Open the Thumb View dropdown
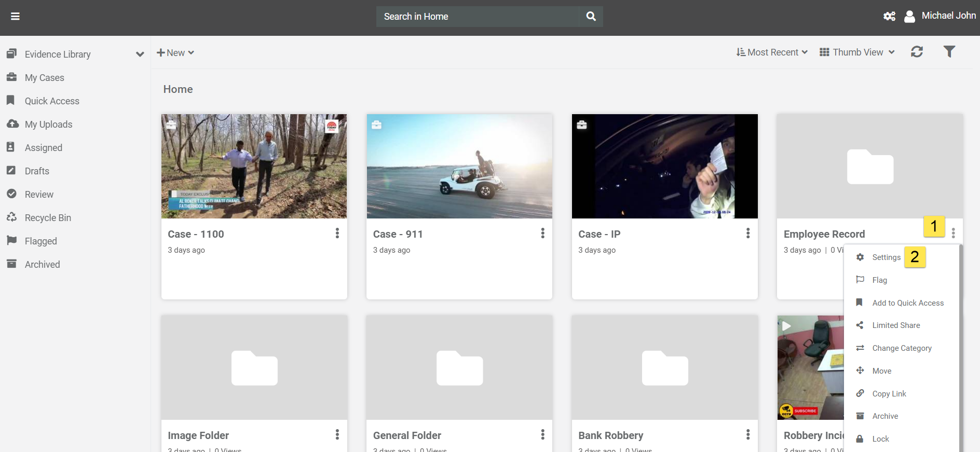Image resolution: width=980 pixels, height=452 pixels. click(x=857, y=52)
